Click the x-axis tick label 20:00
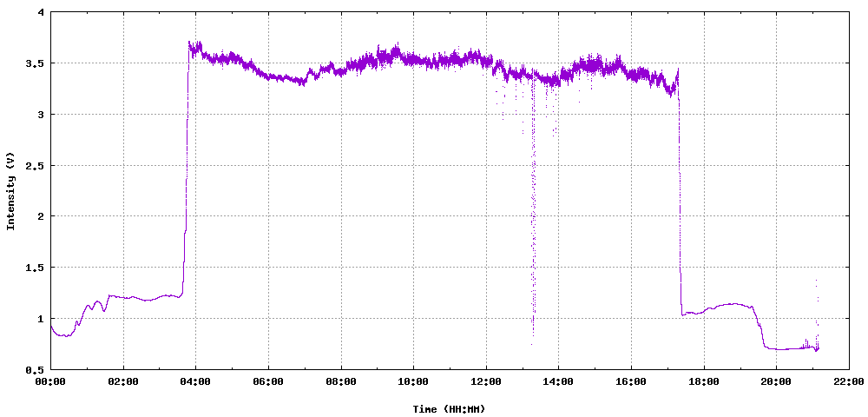Image resolution: width=868 pixels, height=417 pixels. click(x=776, y=381)
